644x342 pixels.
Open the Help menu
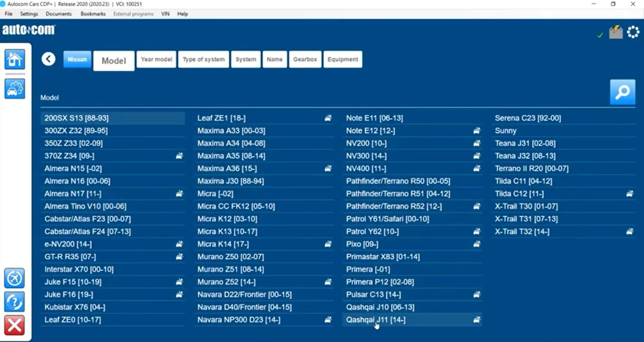click(x=183, y=14)
